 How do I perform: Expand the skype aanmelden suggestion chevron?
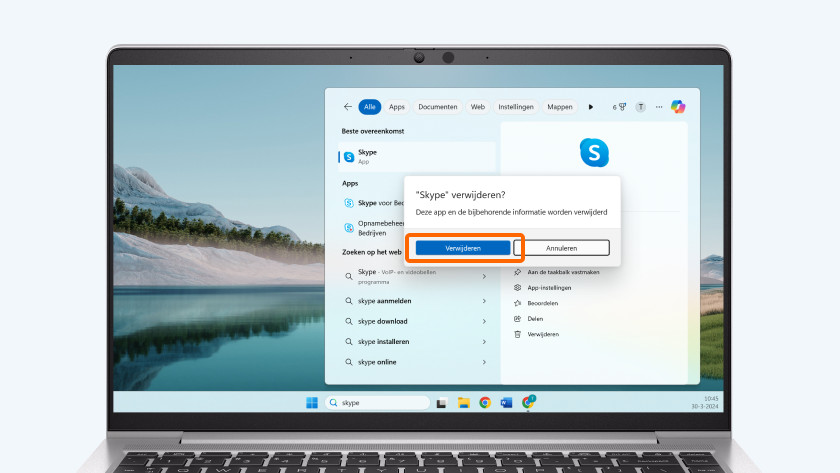(x=485, y=301)
